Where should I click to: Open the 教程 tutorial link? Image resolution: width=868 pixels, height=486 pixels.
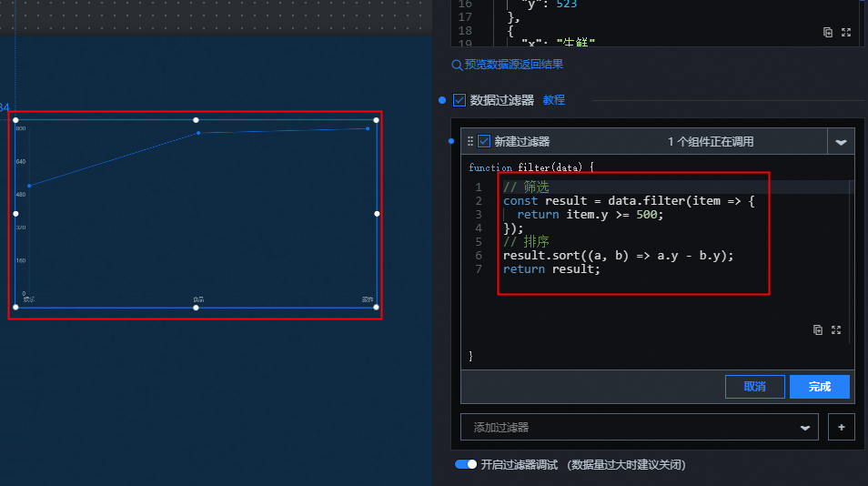click(x=553, y=100)
